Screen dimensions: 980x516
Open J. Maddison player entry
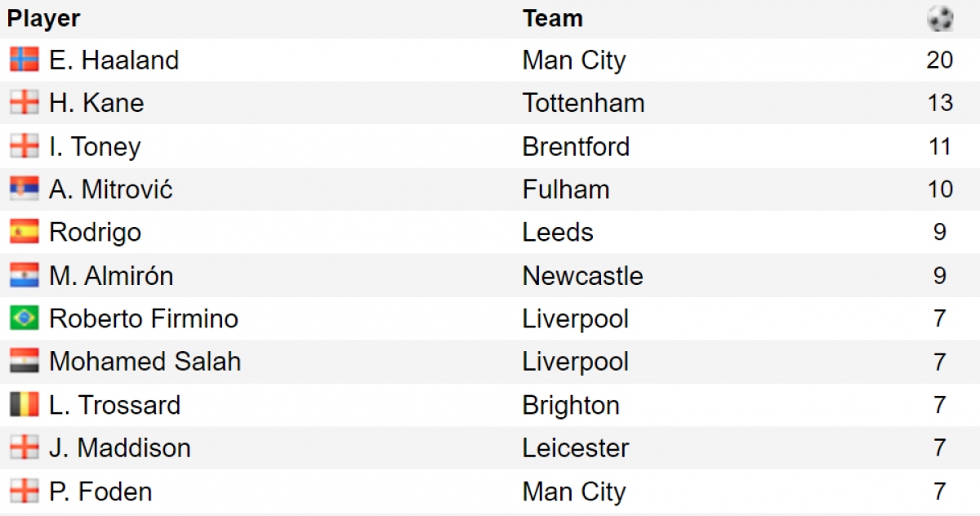120,448
